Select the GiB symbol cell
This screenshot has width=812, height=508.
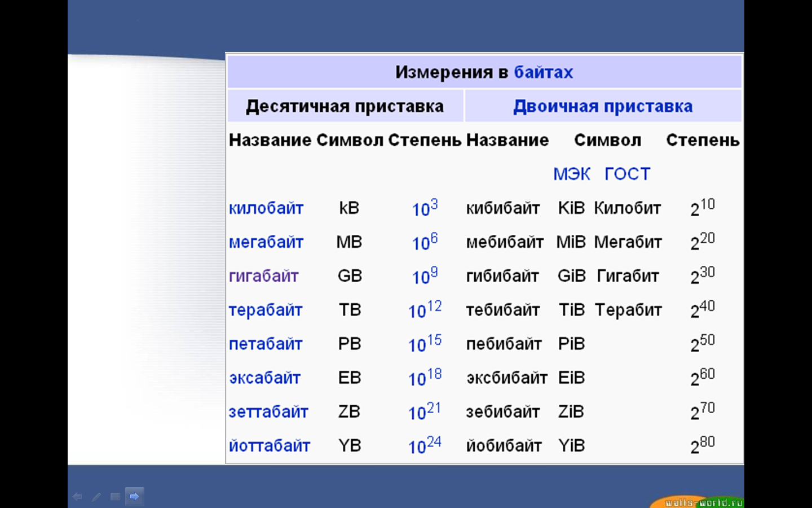coord(572,276)
